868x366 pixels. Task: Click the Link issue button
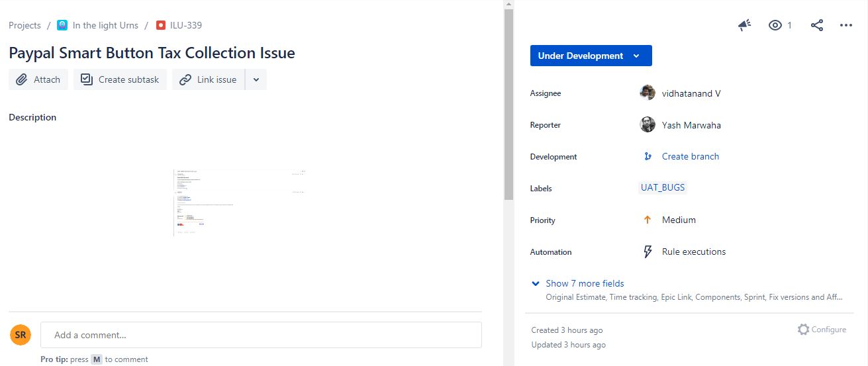pyautogui.click(x=209, y=79)
